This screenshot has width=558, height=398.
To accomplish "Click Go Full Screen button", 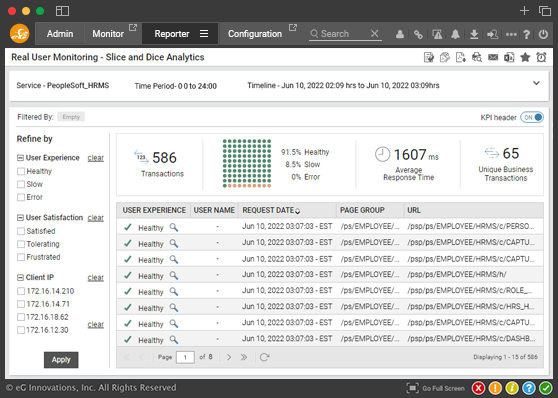I will pos(436,388).
